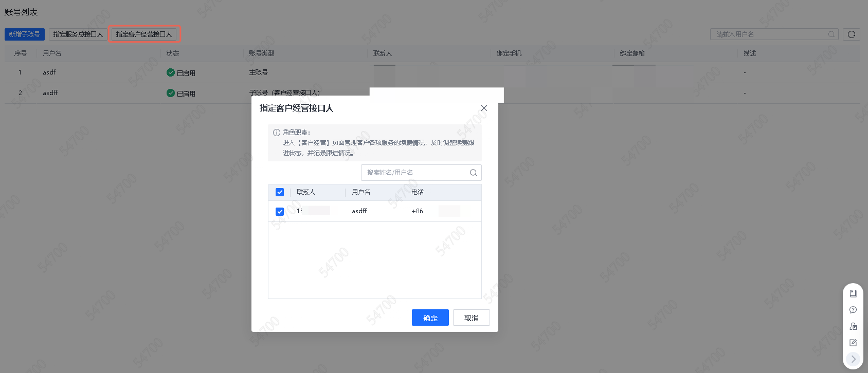Click the info icon next to 角色职责

pos(277,133)
